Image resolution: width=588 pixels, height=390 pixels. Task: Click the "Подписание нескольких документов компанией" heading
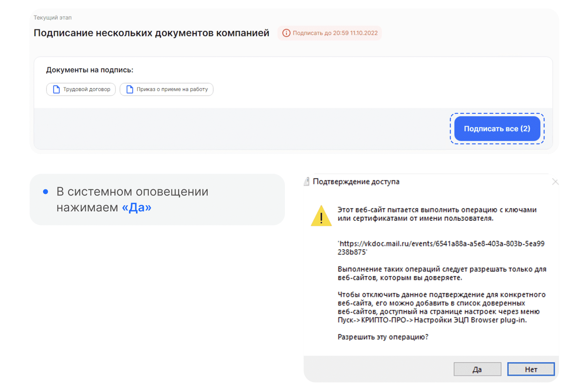click(151, 33)
